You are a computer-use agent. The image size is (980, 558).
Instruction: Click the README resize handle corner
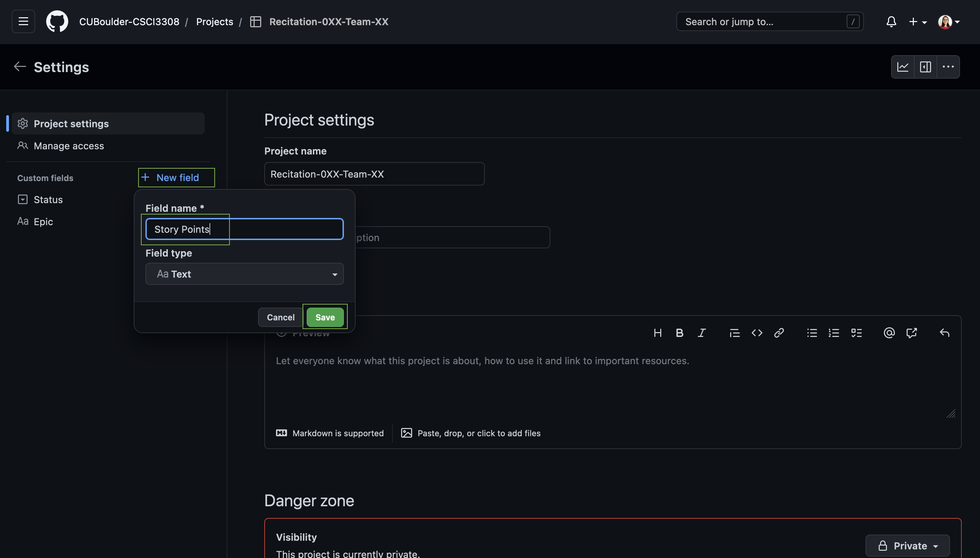951,413
